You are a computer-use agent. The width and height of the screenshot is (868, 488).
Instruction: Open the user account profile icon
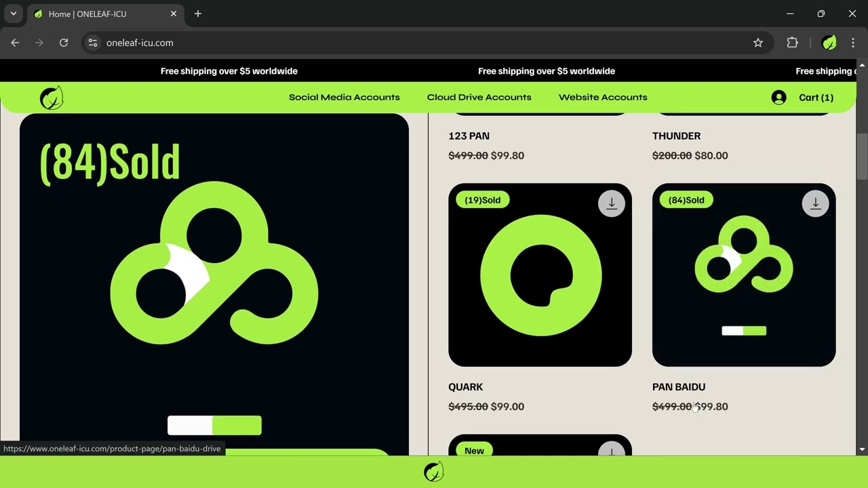(x=778, y=98)
